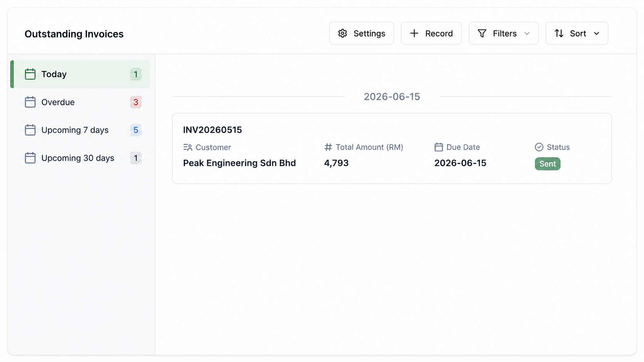Click the plus icon on Record
This screenshot has height=362, width=644.
click(414, 33)
